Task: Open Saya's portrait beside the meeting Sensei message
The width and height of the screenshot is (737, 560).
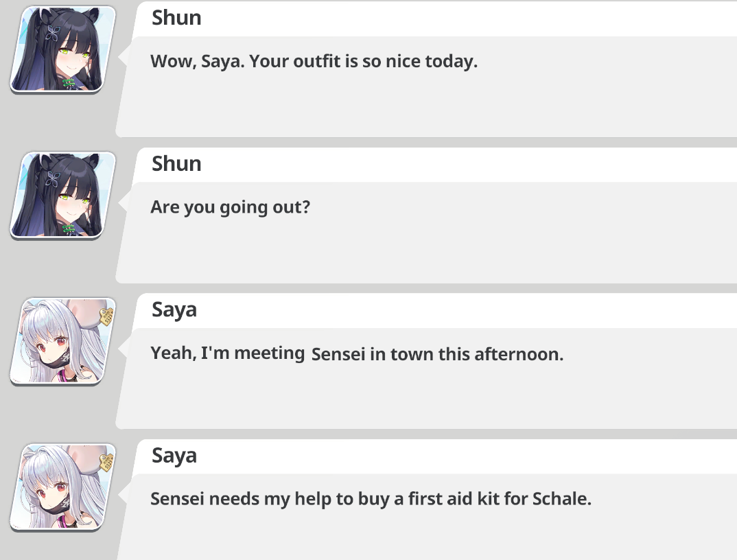Action: (x=63, y=340)
